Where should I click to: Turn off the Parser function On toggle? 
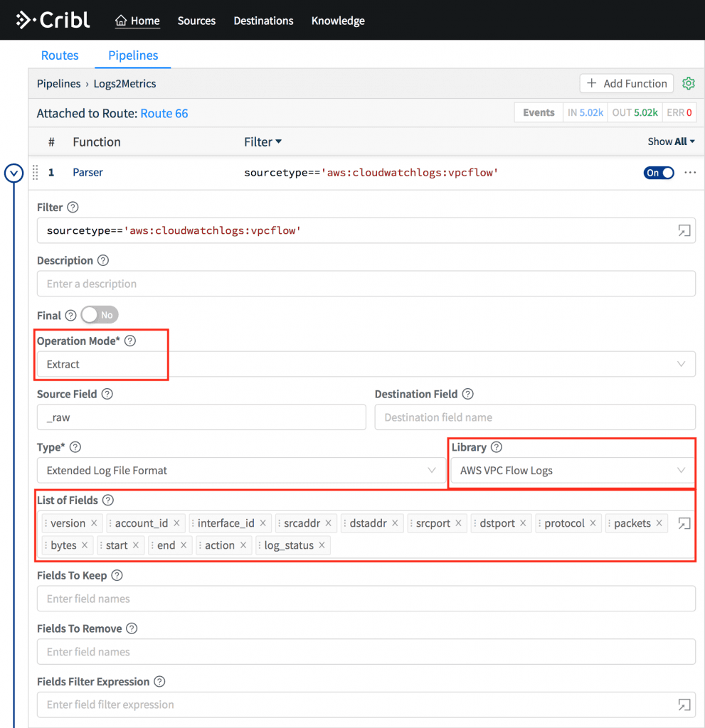658,172
